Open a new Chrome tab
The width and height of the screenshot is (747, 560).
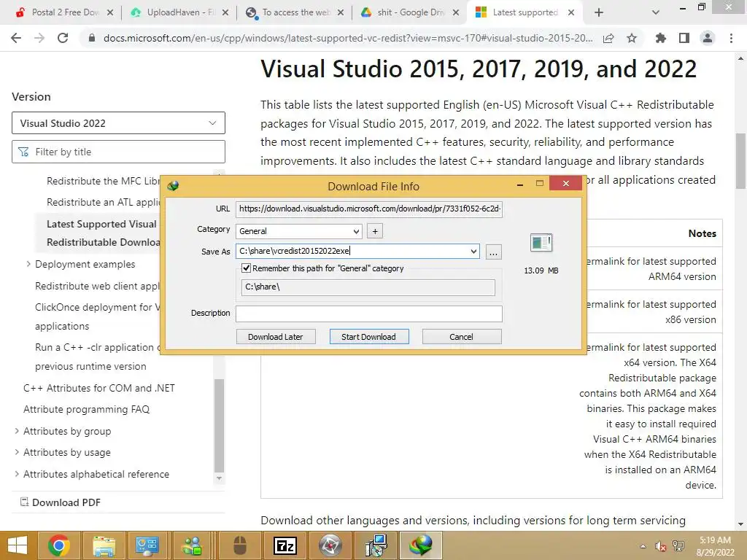click(x=599, y=12)
